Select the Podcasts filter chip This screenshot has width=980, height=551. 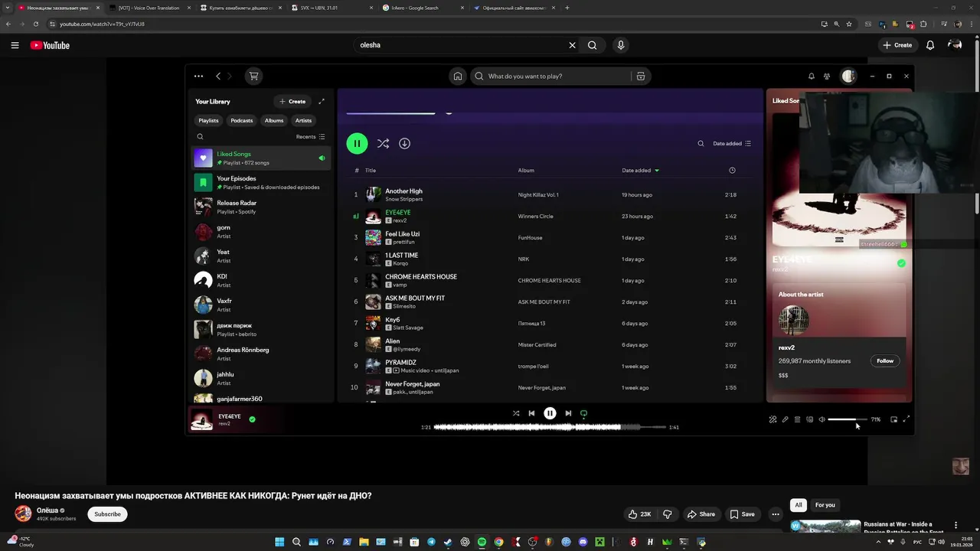coord(242,120)
